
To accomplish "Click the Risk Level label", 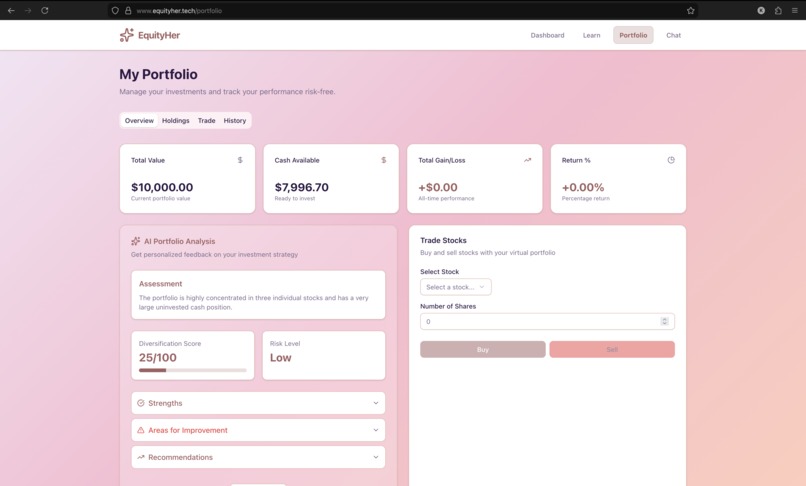I will (285, 344).
